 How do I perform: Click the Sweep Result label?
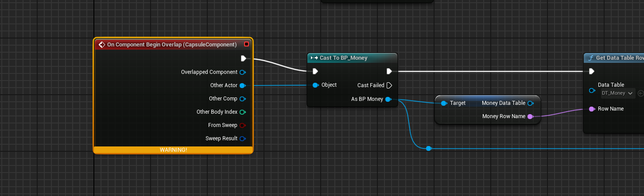coord(221,138)
